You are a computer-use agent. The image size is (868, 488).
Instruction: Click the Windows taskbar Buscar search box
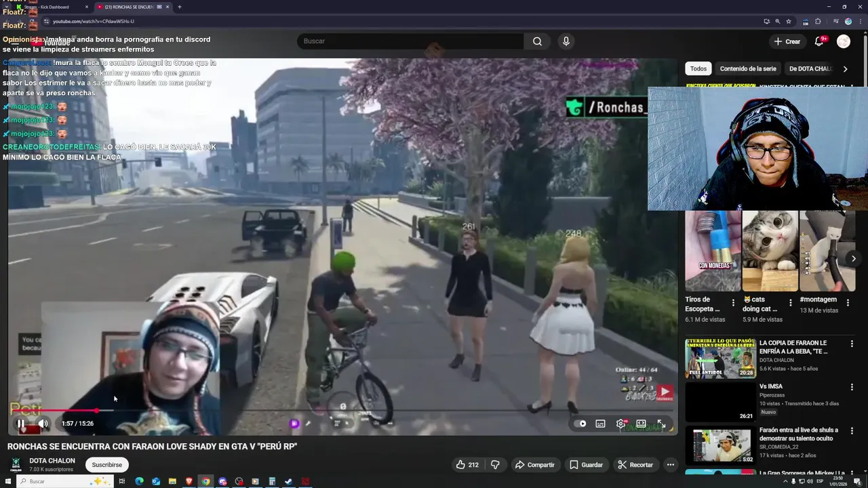pyautogui.click(x=64, y=482)
